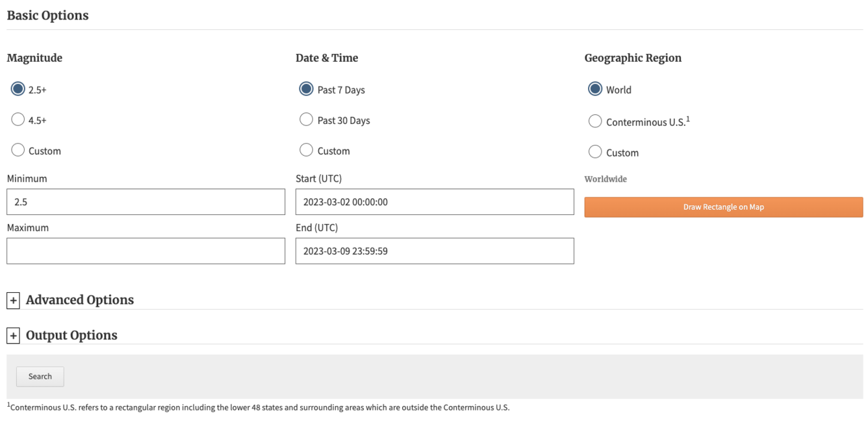Select the 4.5+ magnitude option
This screenshot has width=868, height=430.
pos(18,119)
